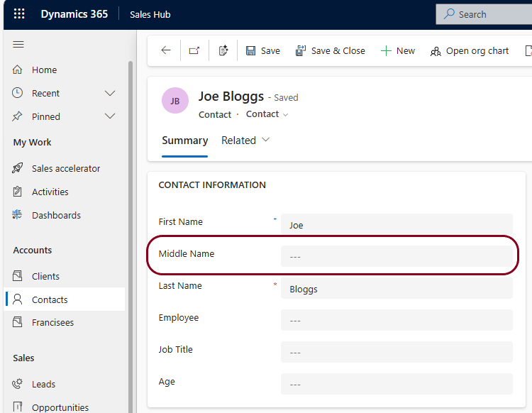Viewport: 532px width, 413px height.
Task: Click the Save & Close icon
Action: pyautogui.click(x=301, y=51)
